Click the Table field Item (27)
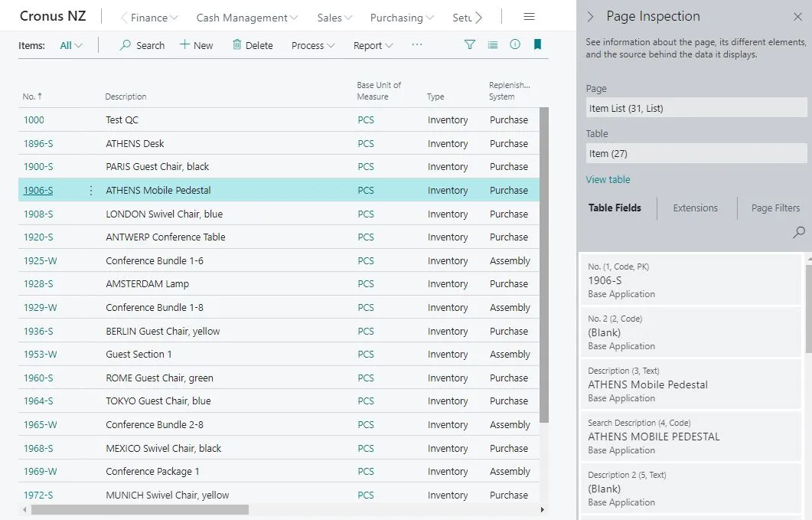 696,153
